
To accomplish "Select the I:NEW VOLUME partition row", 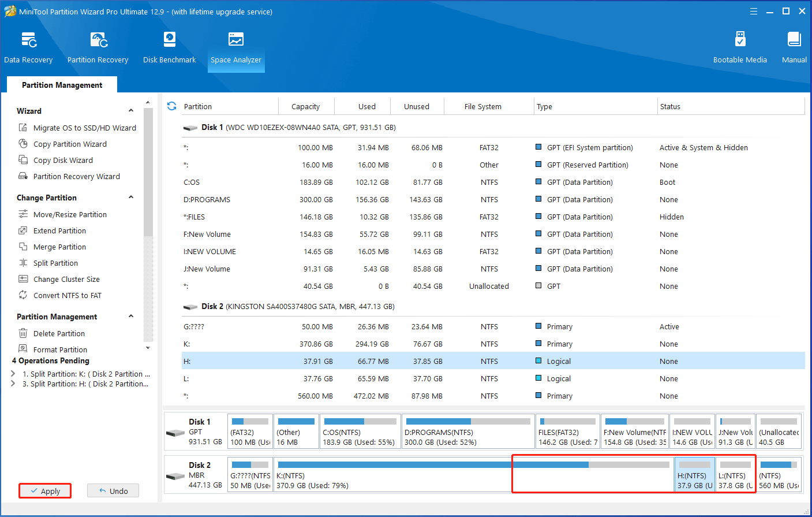I will click(x=493, y=251).
